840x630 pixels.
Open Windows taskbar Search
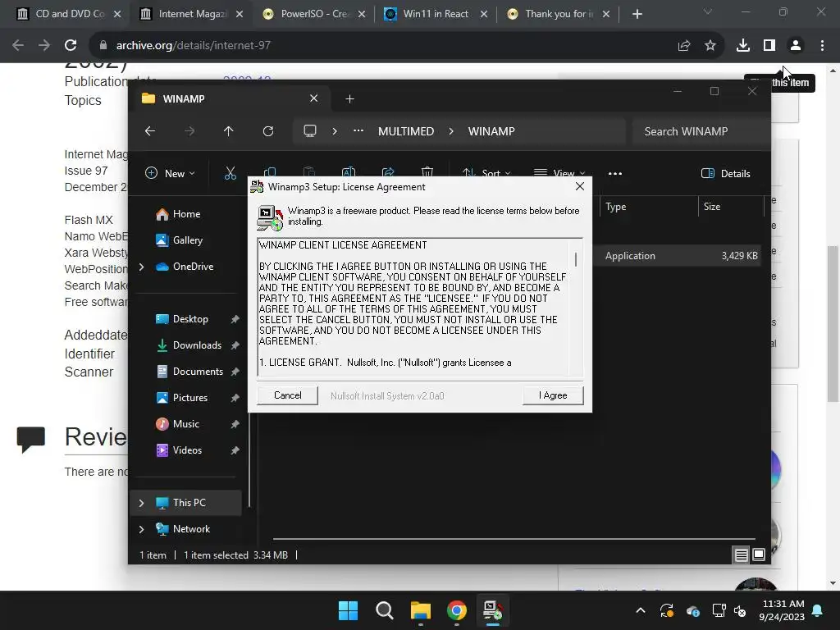coord(385,610)
